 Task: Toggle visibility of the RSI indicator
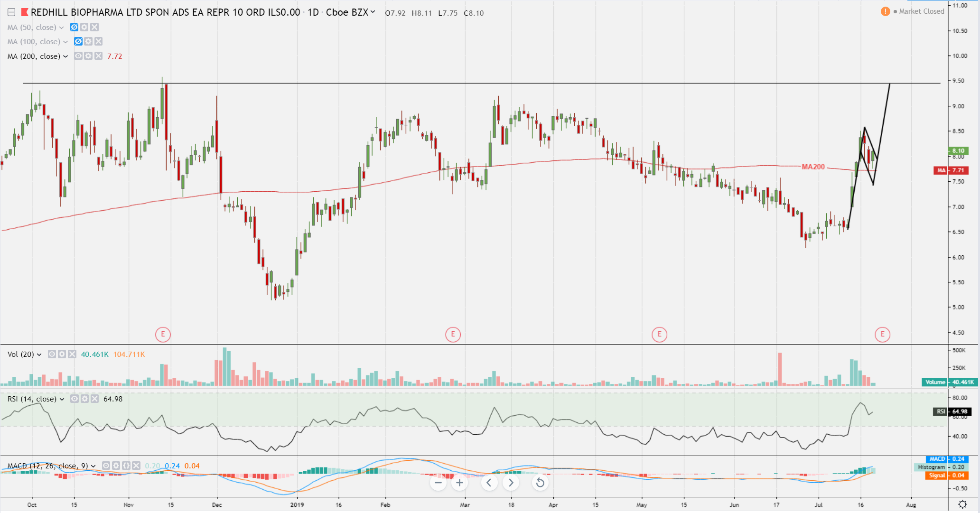pyautogui.click(x=75, y=399)
